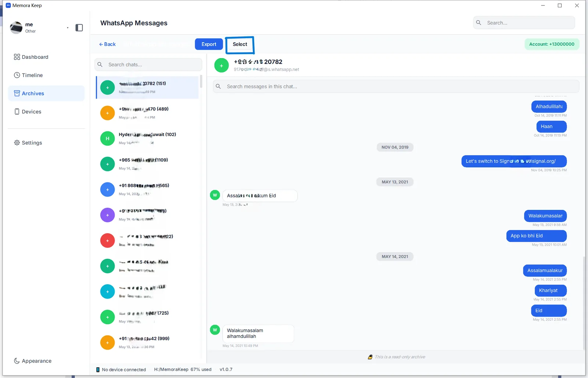This screenshot has width=588, height=378.
Task: Open the chat ending in 0782 (151)
Action: pos(147,88)
